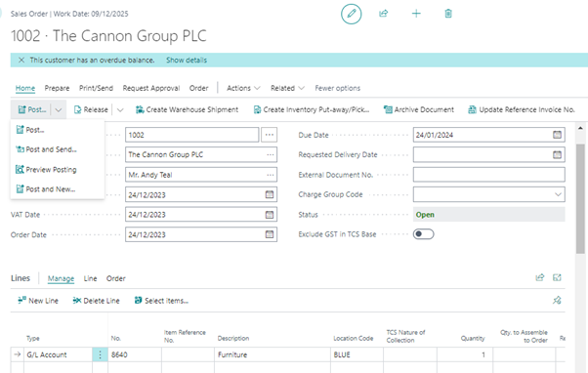Click Delete Line button
The image size is (588, 373).
click(96, 301)
